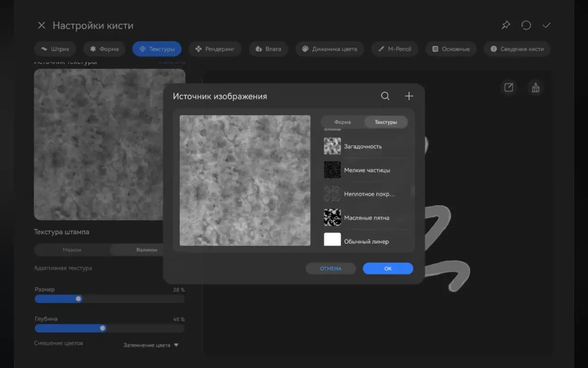Screen dimensions: 588x368
Task: Open the Затемнение цвета blend dropdown
Action: (x=151, y=345)
